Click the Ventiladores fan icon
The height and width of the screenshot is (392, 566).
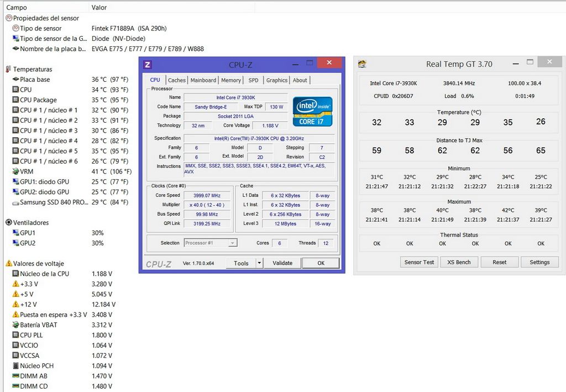(9, 223)
